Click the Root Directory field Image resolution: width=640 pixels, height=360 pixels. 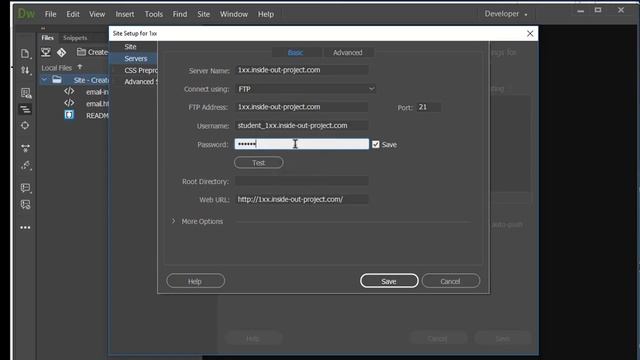302,181
